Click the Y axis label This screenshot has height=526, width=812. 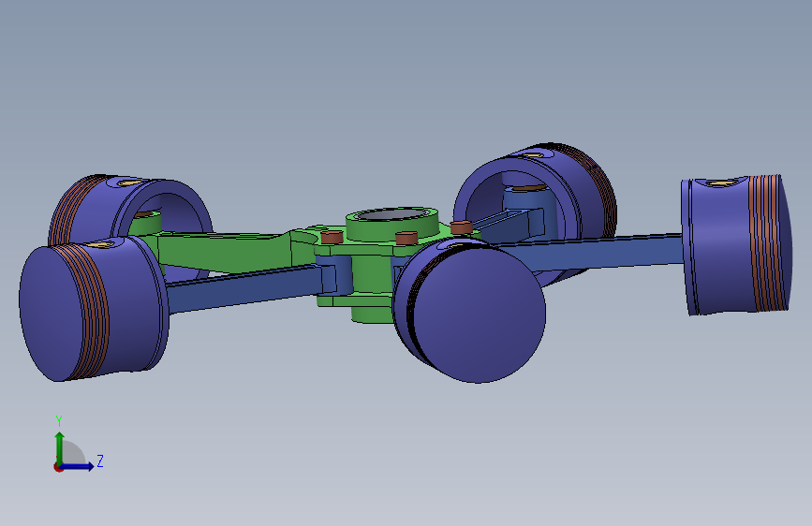[x=59, y=421]
